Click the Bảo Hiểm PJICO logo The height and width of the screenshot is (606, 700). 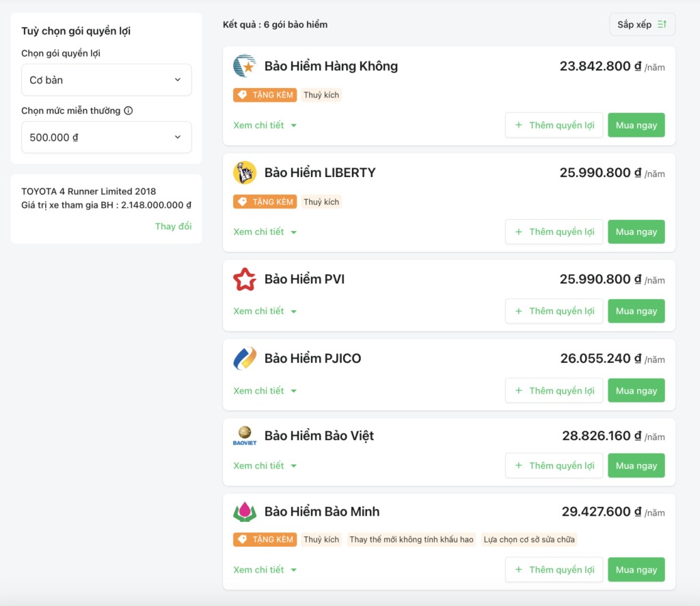coord(245,358)
